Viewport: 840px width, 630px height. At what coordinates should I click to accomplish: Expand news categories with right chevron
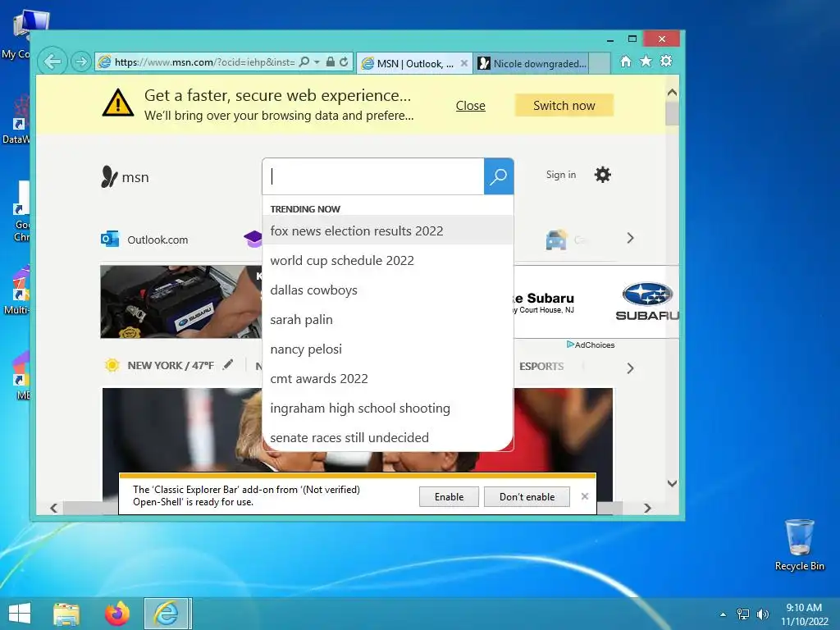click(631, 368)
